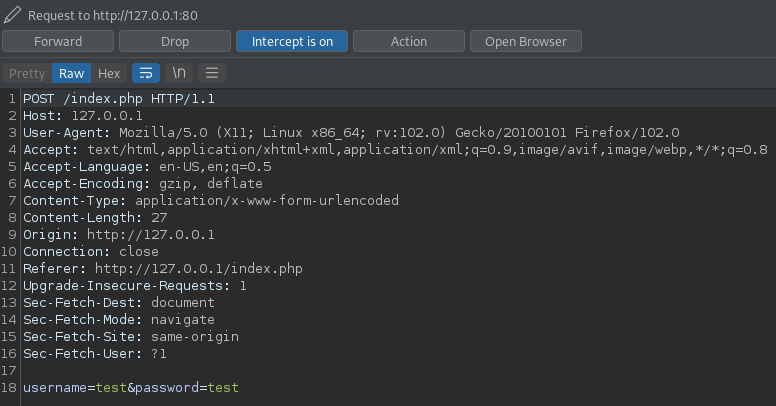Viewport: 776px width, 406px height.
Task: Drop the intercepted request
Action: [x=175, y=41]
